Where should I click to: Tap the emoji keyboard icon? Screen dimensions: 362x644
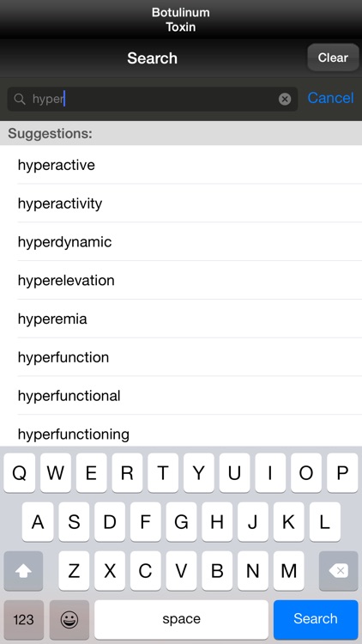69,619
